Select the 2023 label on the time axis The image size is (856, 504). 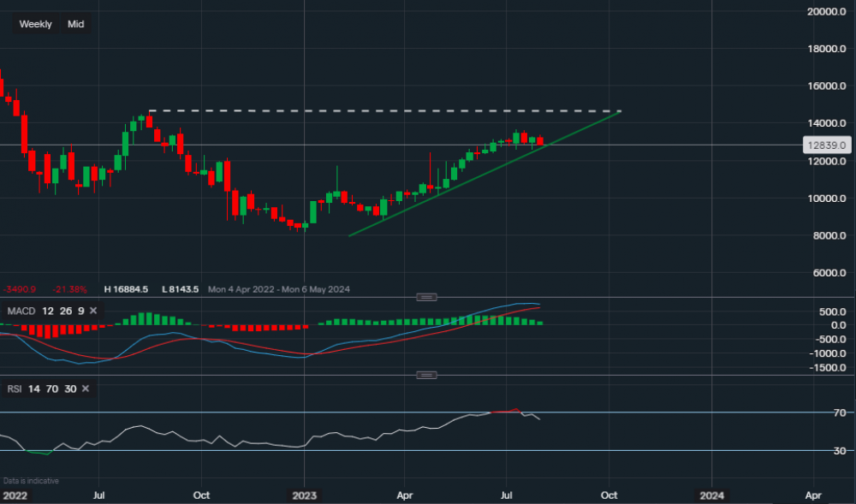click(x=306, y=495)
